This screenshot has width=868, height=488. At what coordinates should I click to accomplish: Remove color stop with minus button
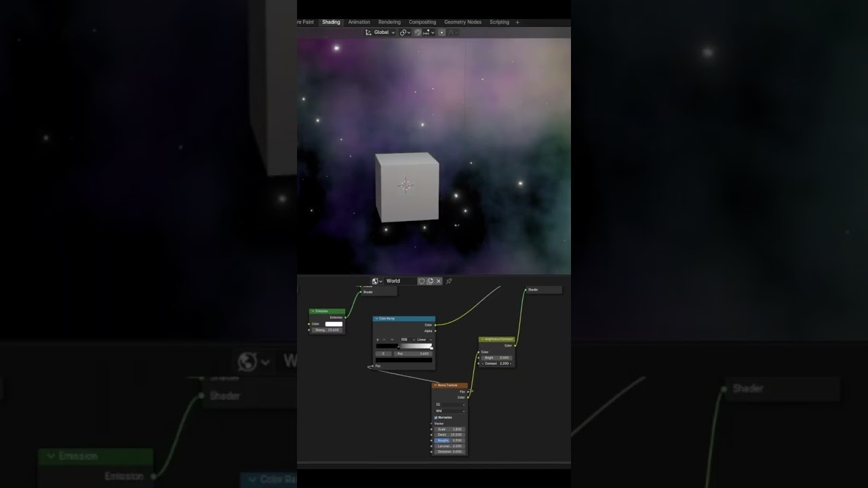coord(384,340)
